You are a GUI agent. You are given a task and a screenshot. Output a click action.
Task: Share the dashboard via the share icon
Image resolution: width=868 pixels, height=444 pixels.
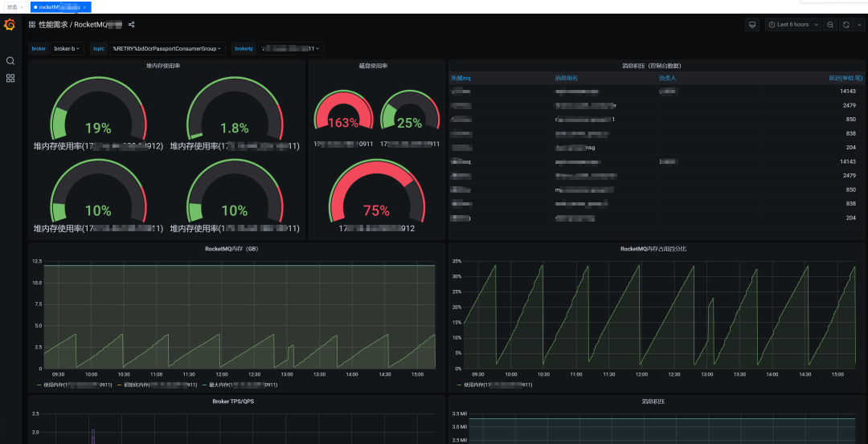click(x=131, y=24)
